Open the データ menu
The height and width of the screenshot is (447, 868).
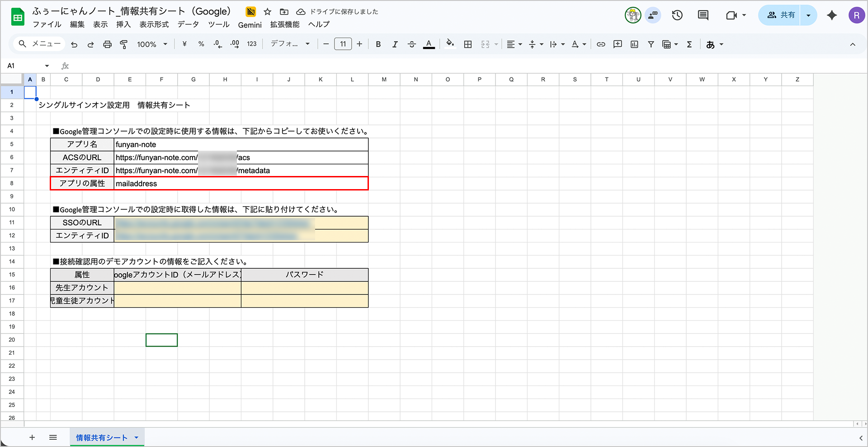(x=188, y=24)
